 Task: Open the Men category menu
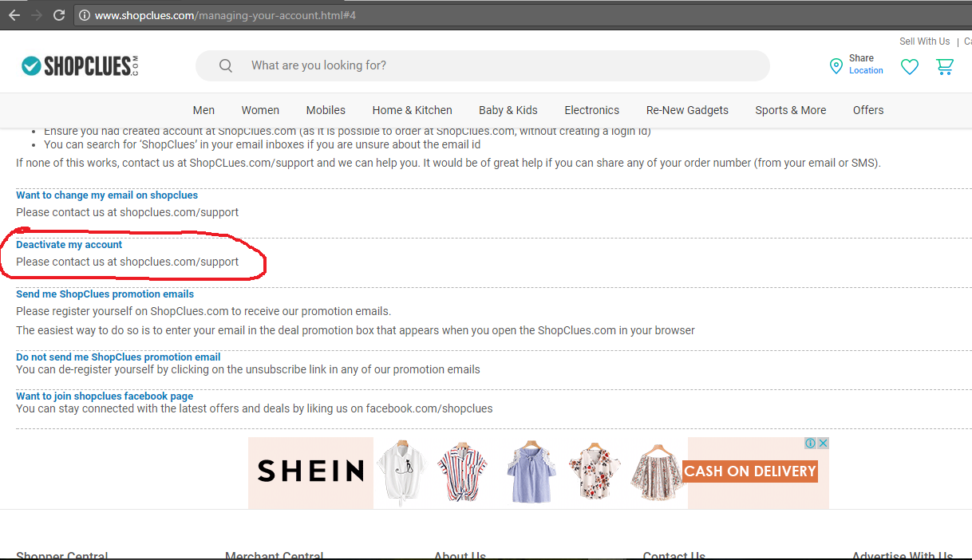click(x=203, y=110)
